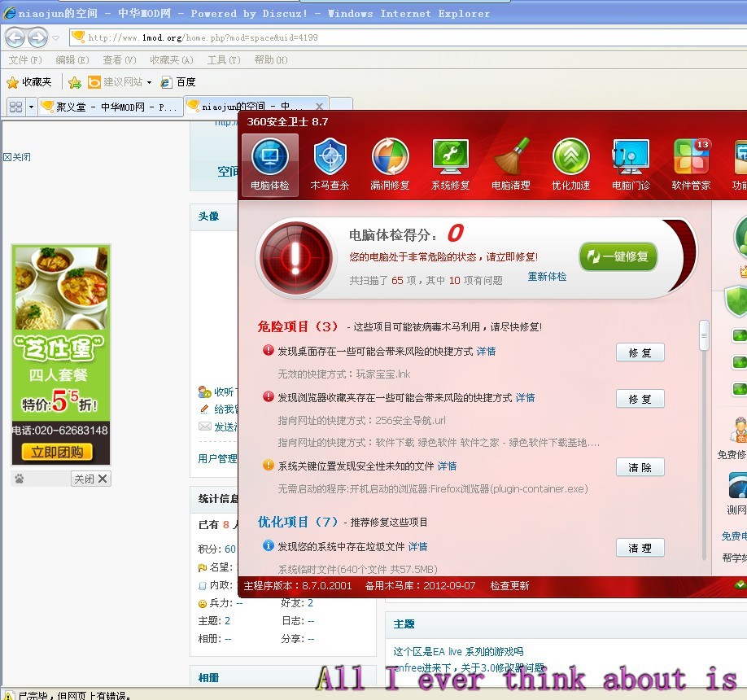This screenshot has height=700, width=747.
Task: Open 漏洞修复 vulnerability repair
Action: click(390, 161)
